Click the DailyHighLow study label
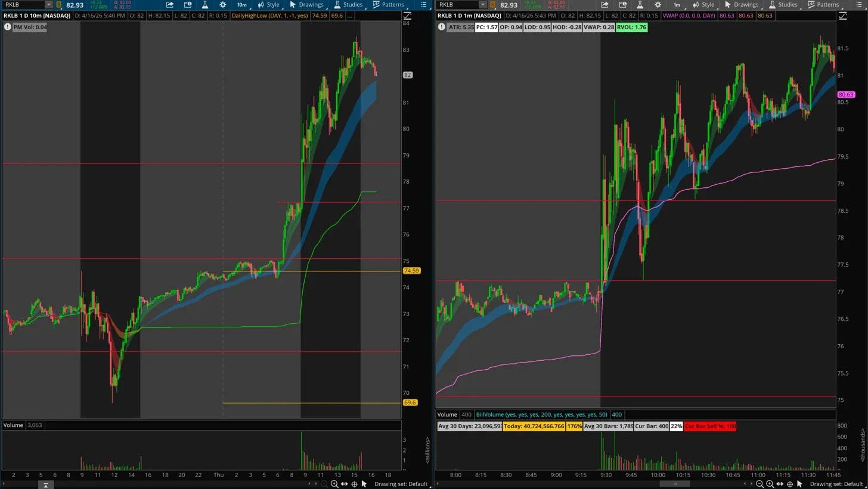Screen dimensions: 868x489 (x=269, y=16)
